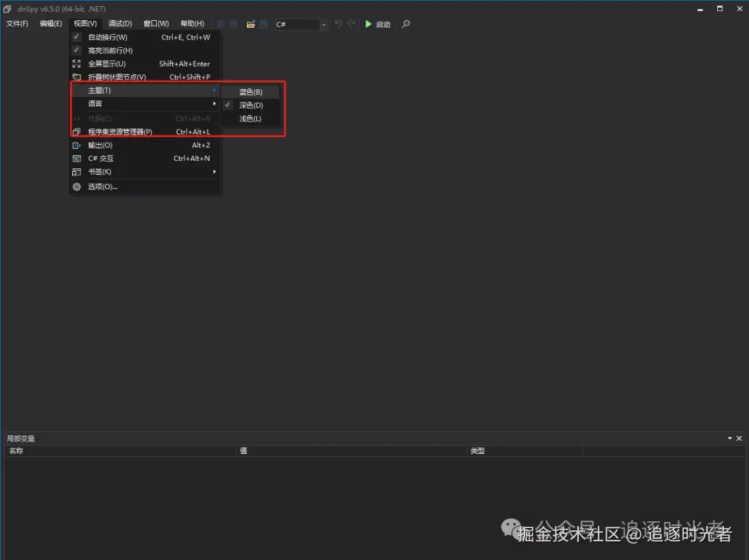The width and height of the screenshot is (749, 560).
Task: Expand the 语言 language submenu
Action: 146,103
